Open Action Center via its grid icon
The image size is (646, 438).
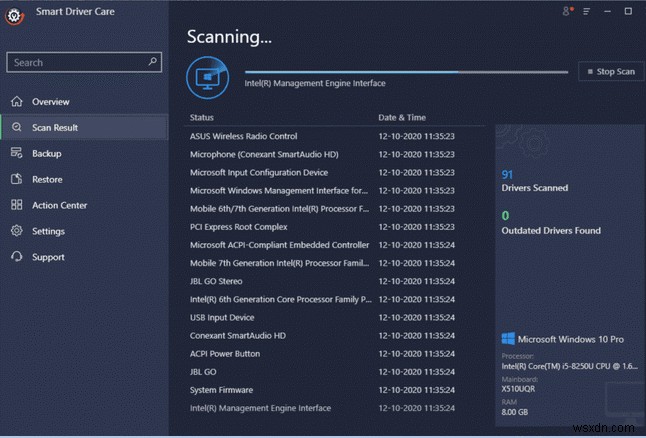tap(16, 206)
